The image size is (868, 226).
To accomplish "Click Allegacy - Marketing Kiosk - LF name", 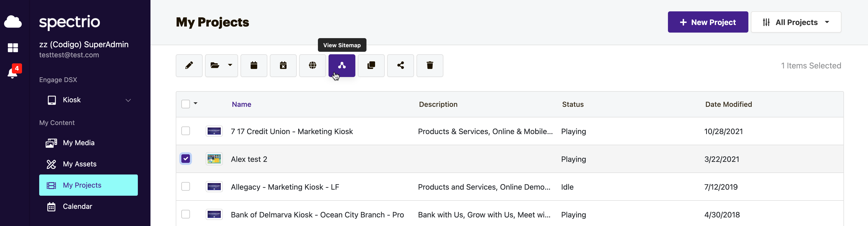I will pos(285,187).
